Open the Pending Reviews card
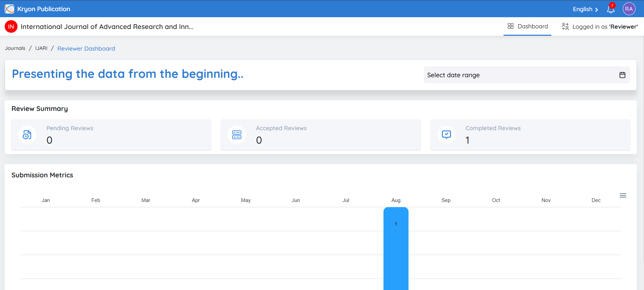The image size is (644, 290). [x=111, y=135]
